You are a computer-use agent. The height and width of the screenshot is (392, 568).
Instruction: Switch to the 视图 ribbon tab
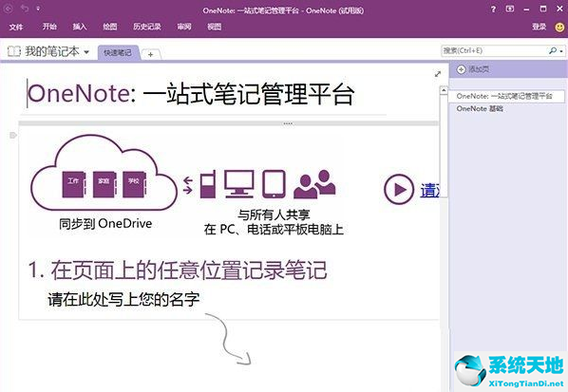(214, 27)
